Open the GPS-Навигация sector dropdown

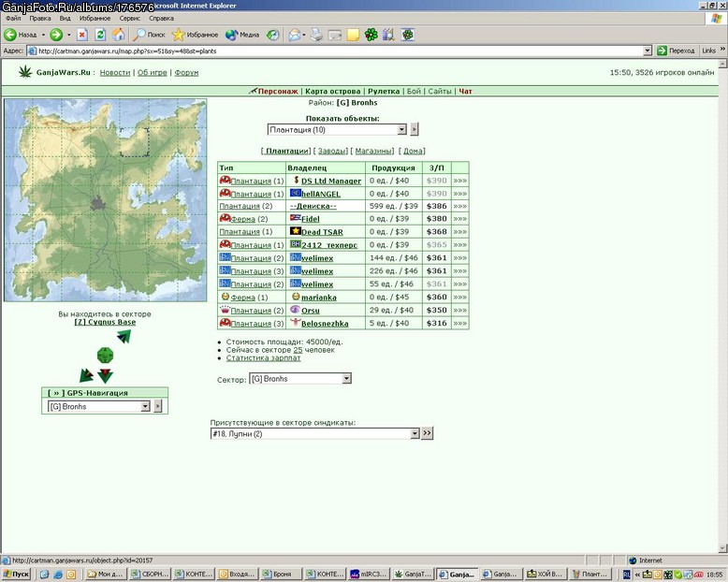click(x=99, y=407)
